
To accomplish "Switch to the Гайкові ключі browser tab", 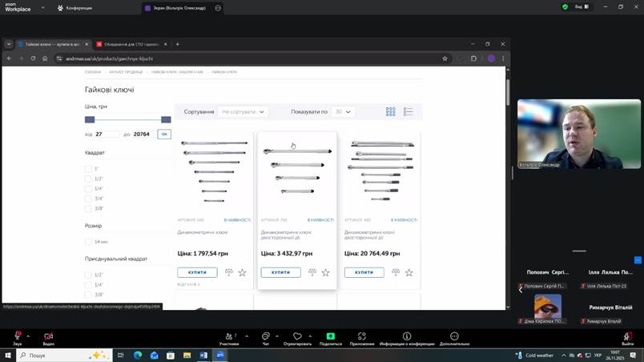I will coord(52,44).
